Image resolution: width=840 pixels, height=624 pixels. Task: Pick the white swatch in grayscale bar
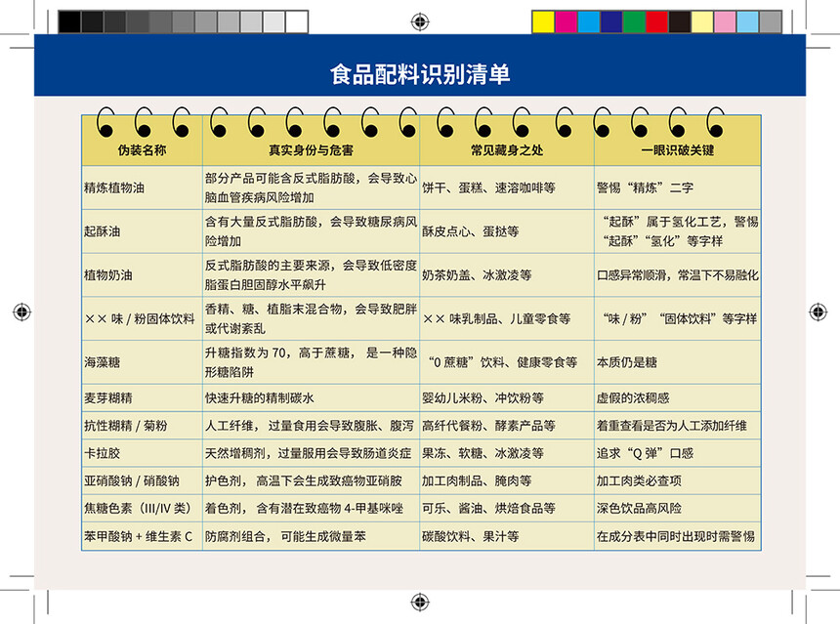(x=297, y=21)
